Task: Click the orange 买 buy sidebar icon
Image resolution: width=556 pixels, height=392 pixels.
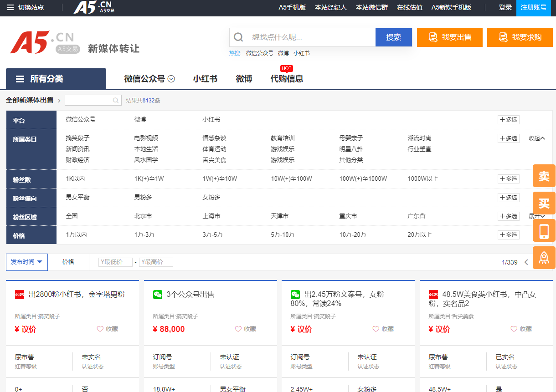Action: [544, 203]
